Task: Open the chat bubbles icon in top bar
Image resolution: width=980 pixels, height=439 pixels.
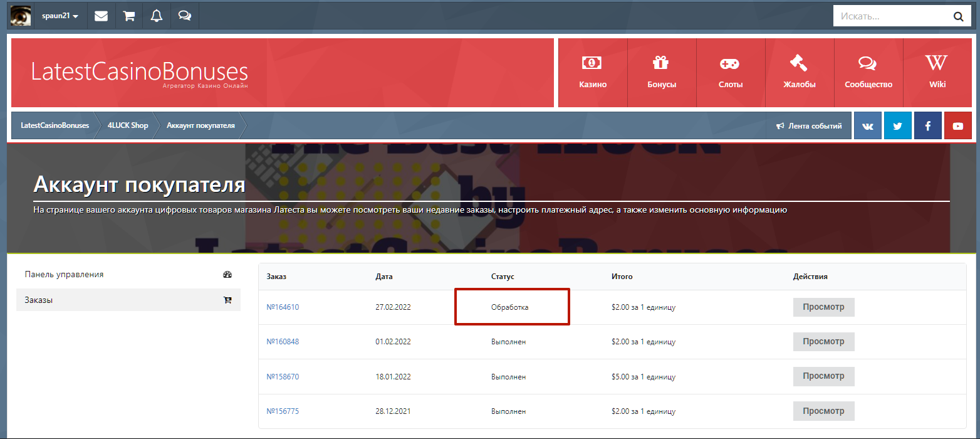Action: [x=185, y=16]
